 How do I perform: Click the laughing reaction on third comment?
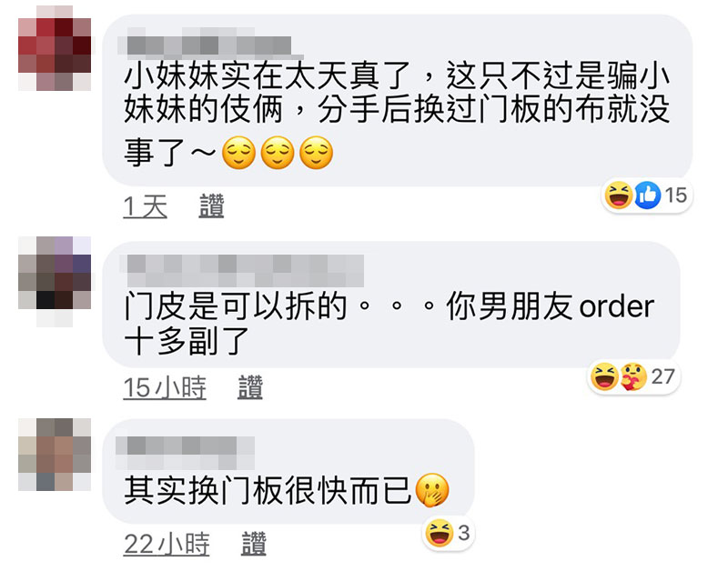point(439,533)
